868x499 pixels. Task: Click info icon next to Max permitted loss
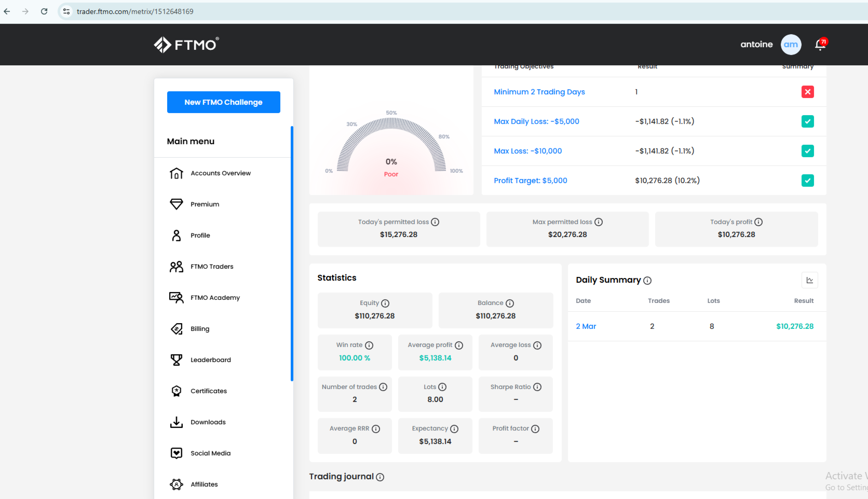coord(599,222)
